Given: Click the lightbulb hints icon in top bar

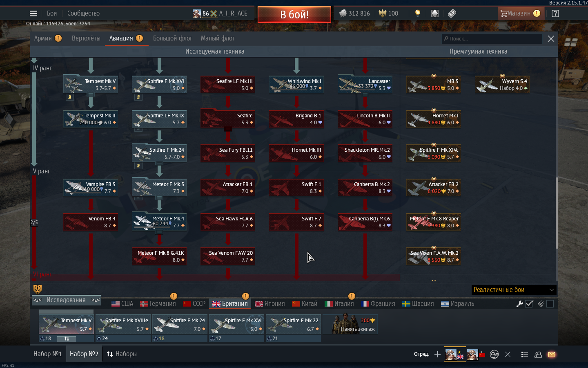Looking at the screenshot, I should [x=417, y=13].
